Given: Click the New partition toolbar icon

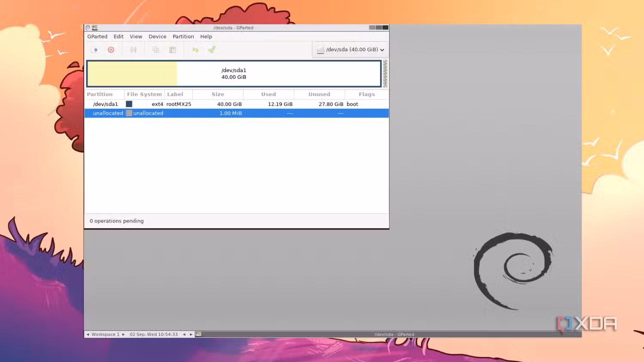Looking at the screenshot, I should click(x=95, y=50).
